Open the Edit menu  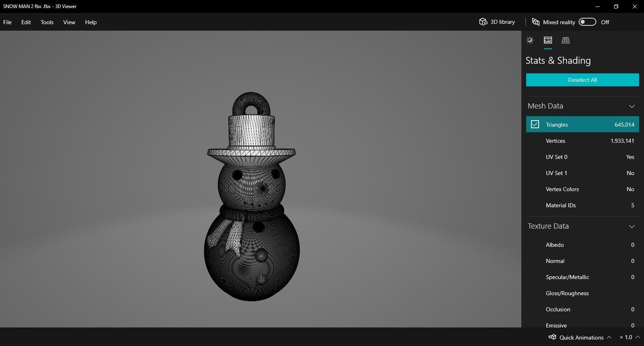[26, 22]
